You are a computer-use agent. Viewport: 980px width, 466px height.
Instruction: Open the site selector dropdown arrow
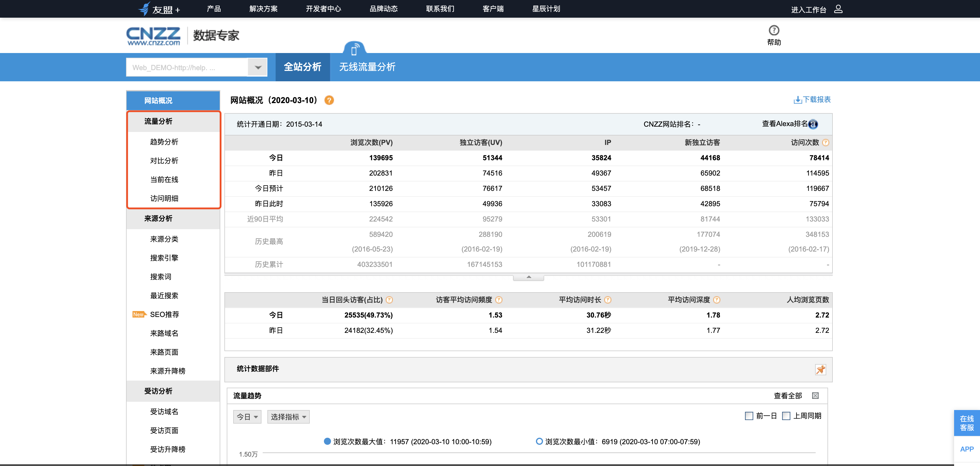click(258, 67)
